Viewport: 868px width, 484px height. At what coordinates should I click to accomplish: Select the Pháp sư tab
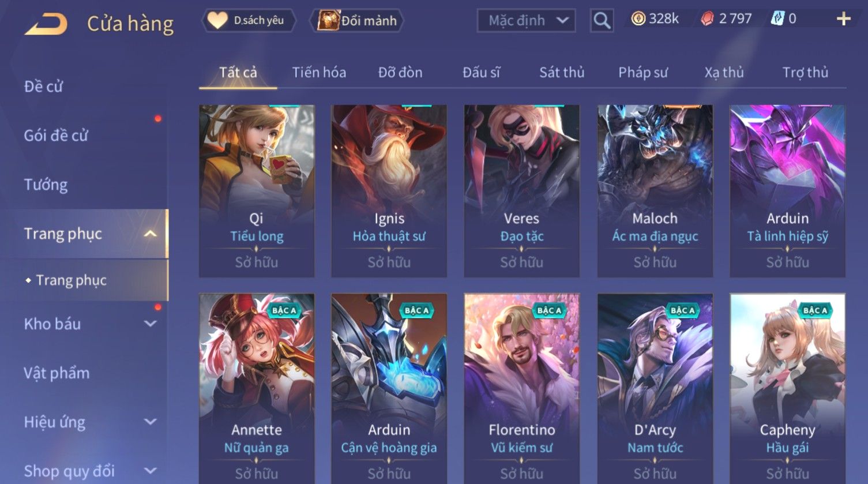point(643,72)
